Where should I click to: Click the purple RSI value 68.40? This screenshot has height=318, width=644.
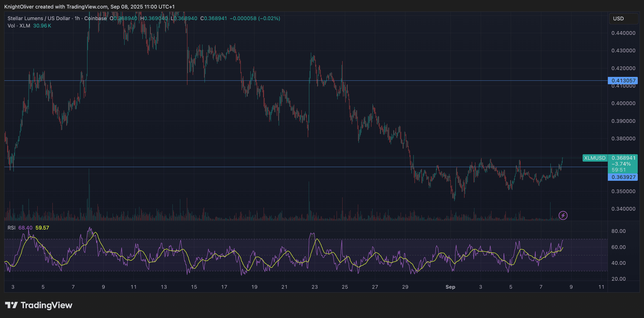tap(26, 228)
